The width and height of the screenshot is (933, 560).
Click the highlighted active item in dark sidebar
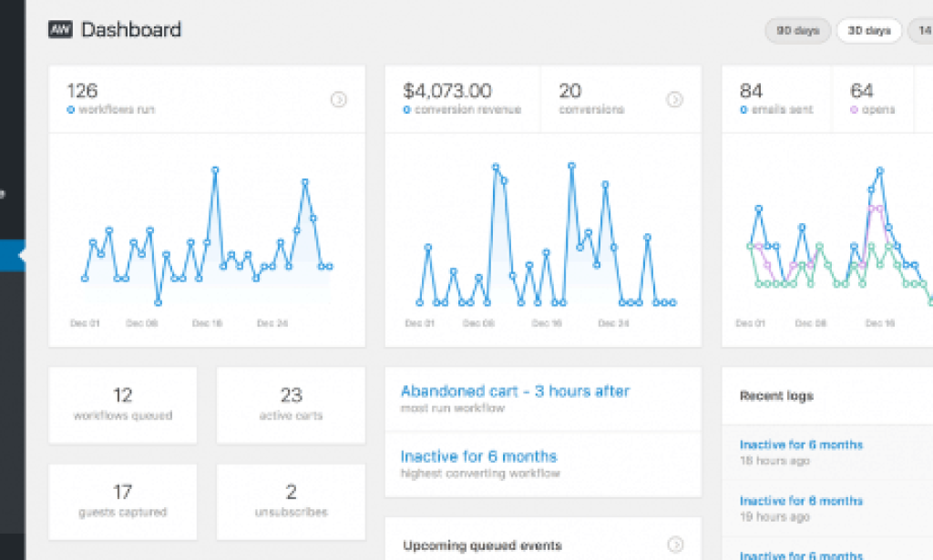(13, 256)
